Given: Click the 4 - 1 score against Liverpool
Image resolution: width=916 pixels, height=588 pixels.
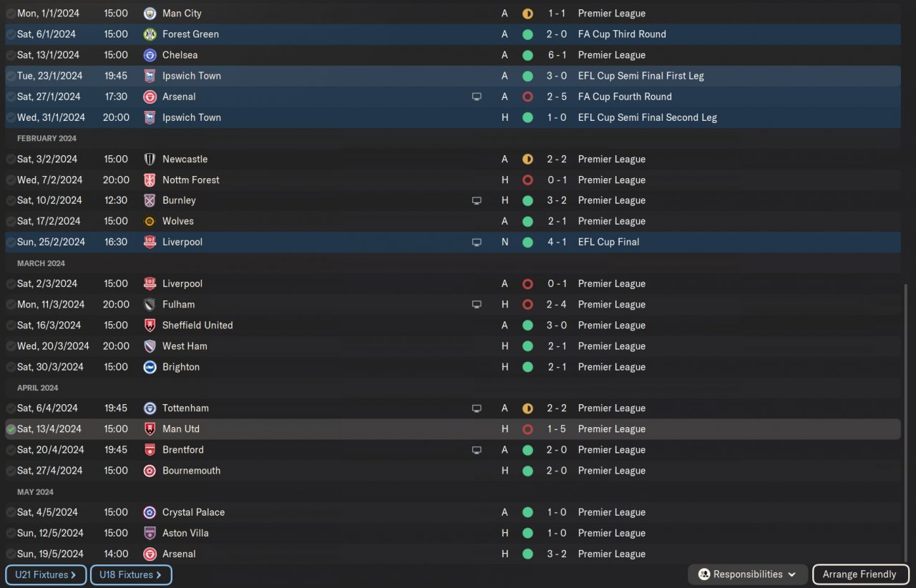Looking at the screenshot, I should [x=557, y=242].
